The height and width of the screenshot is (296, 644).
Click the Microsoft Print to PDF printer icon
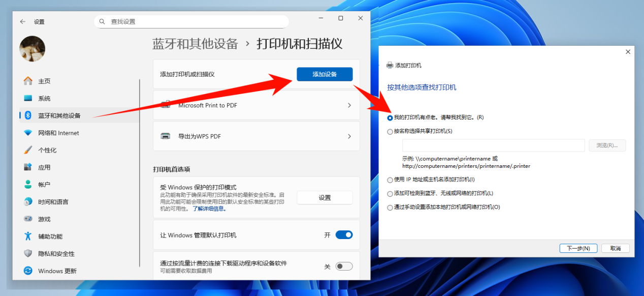[165, 105]
